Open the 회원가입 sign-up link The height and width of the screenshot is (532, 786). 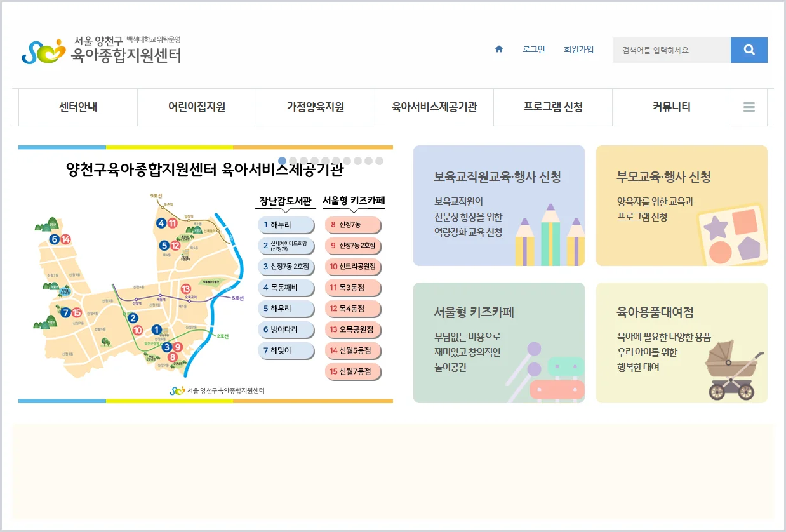pyautogui.click(x=578, y=50)
